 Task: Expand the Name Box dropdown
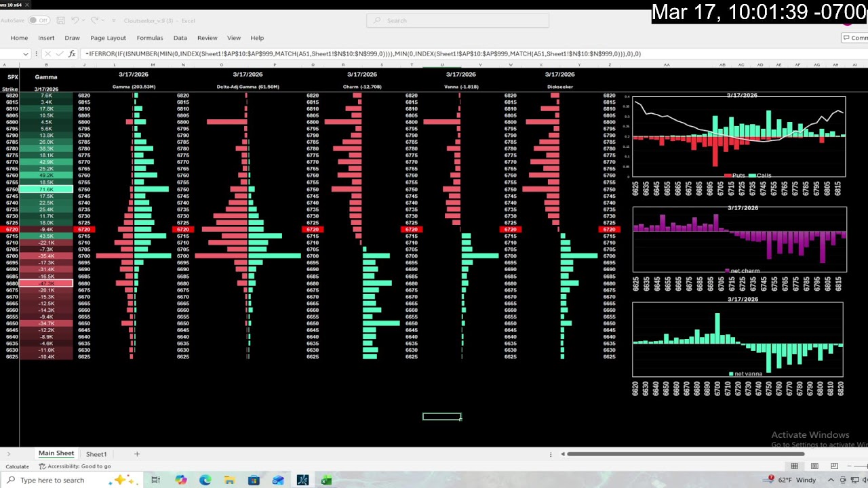pos(26,54)
